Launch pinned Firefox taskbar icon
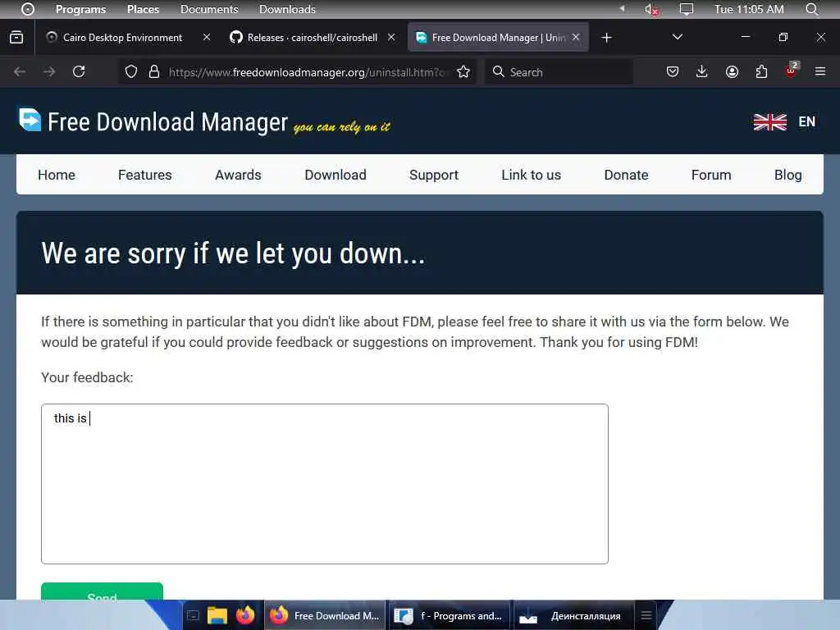 coord(245,615)
